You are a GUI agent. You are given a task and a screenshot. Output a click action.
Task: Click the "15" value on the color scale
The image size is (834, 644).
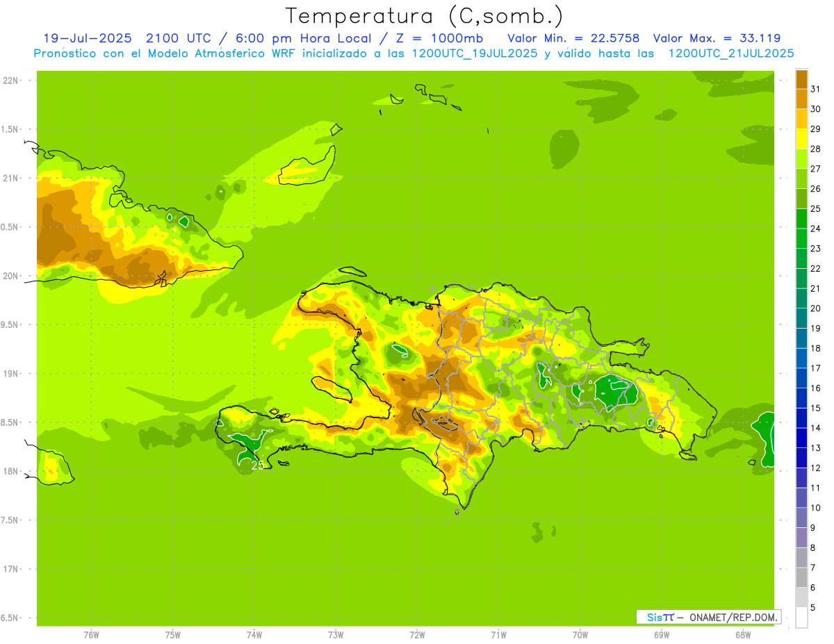coord(815,408)
